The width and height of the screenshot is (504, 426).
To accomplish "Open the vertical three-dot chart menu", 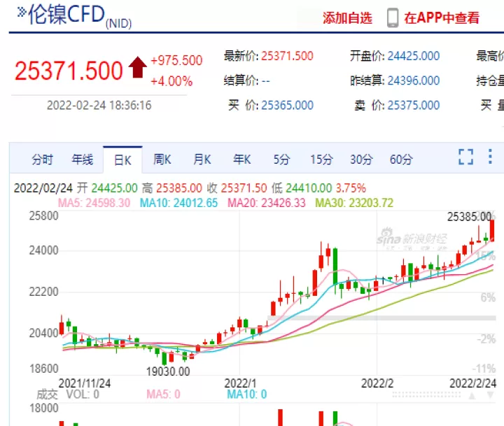I will pos(490,157).
